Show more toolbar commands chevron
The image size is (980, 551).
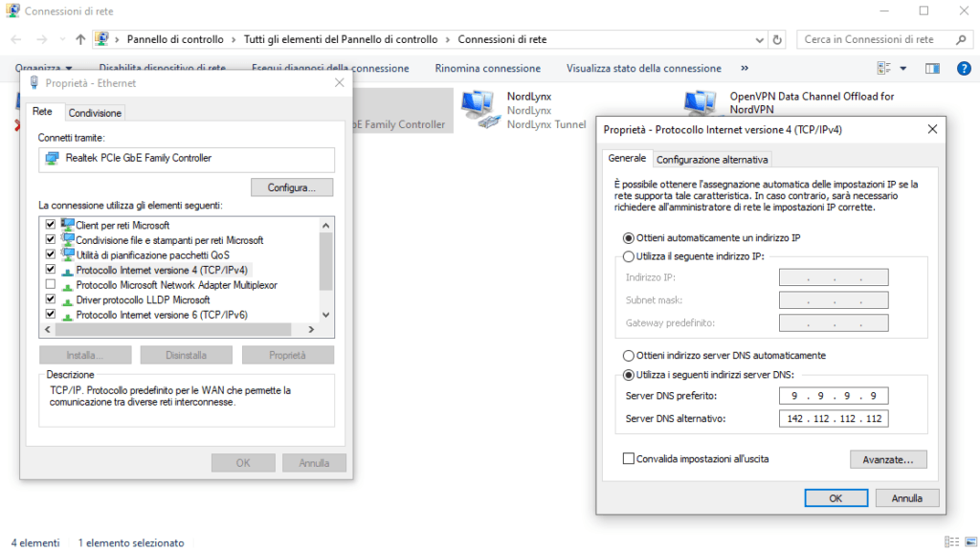coord(745,68)
